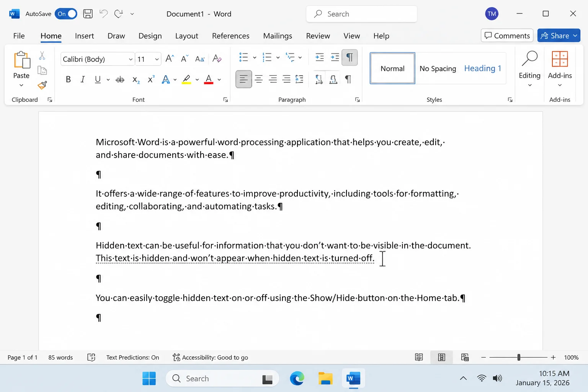Toggle italic formatting
Image resolution: width=588 pixels, height=392 pixels.
point(83,79)
